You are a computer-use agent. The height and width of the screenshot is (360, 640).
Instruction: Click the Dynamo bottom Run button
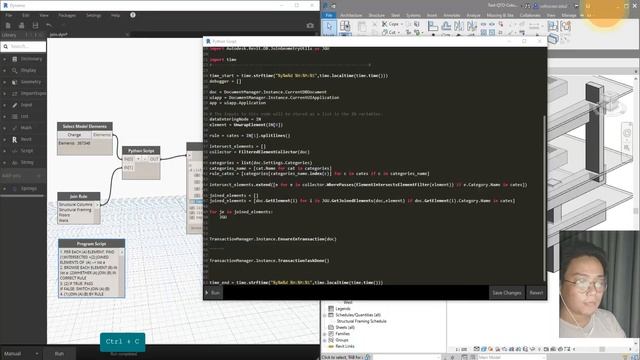pos(60,353)
